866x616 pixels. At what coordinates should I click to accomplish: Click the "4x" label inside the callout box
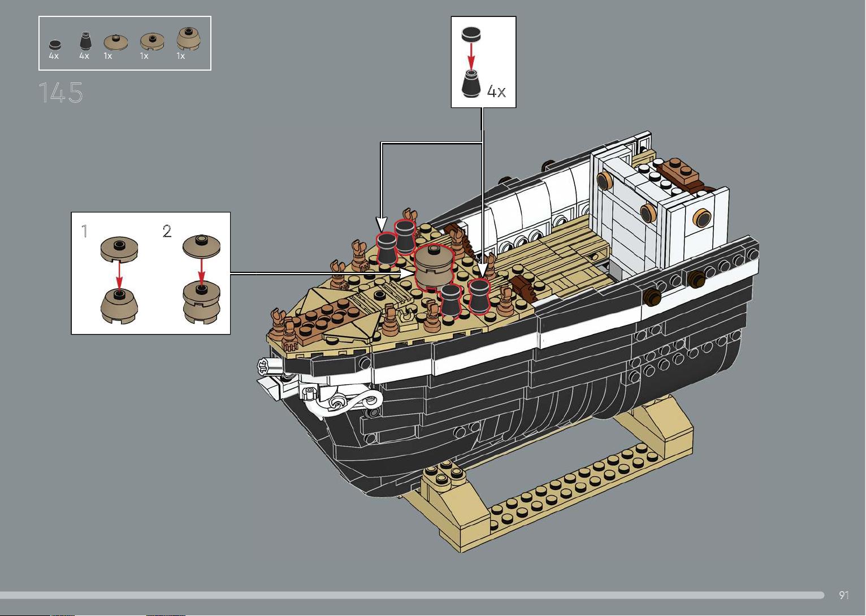(496, 92)
